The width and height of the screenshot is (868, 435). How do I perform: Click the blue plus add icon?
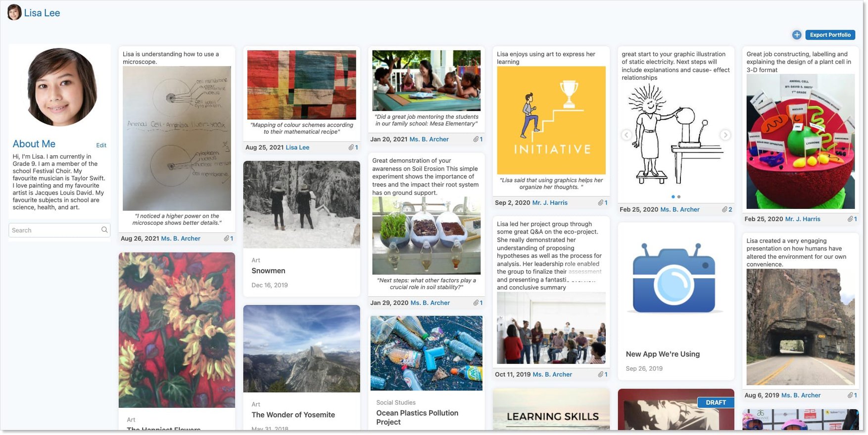point(797,35)
